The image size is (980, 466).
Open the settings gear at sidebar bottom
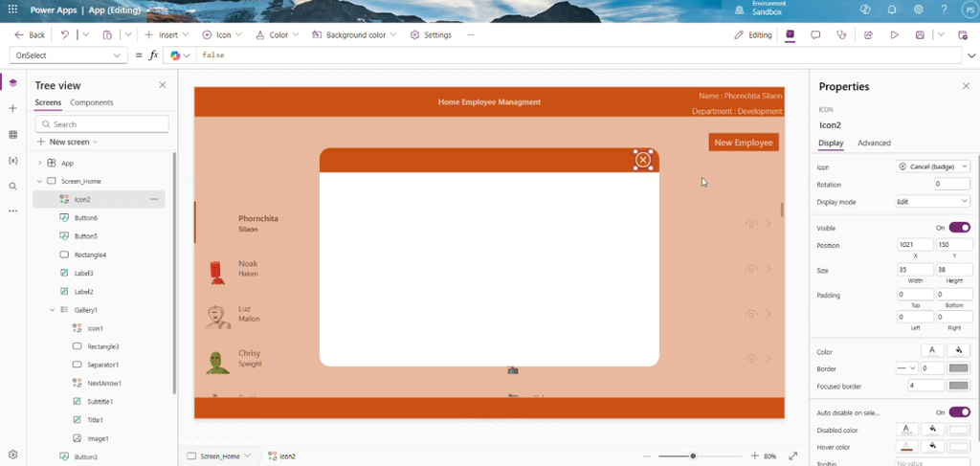12,455
